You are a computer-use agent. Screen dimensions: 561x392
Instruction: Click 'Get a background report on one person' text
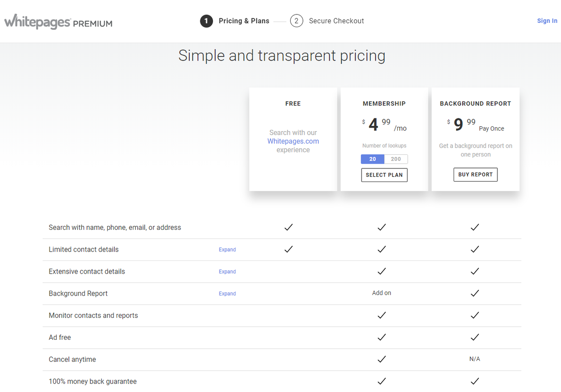[476, 150]
